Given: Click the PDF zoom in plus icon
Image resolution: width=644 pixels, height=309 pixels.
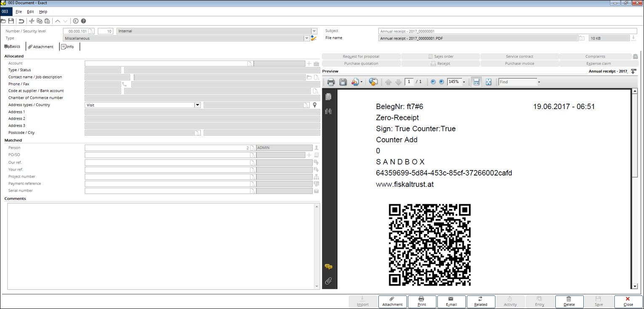Looking at the screenshot, I should [442, 82].
